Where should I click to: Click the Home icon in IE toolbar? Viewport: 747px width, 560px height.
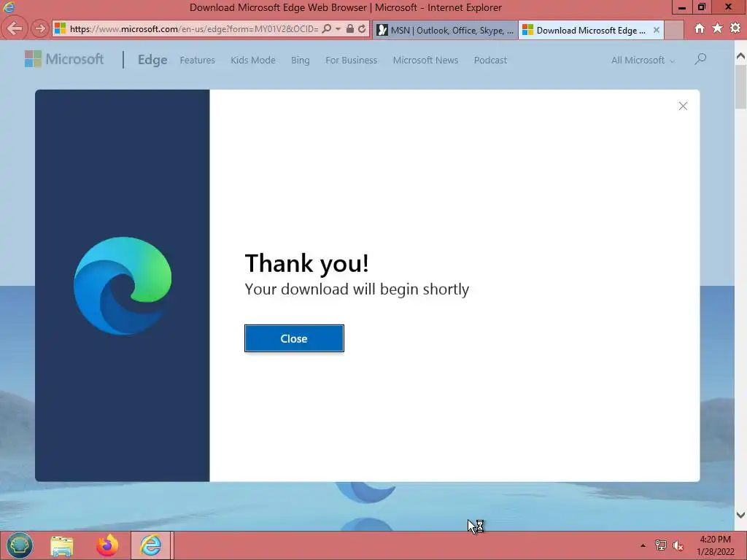700,28
